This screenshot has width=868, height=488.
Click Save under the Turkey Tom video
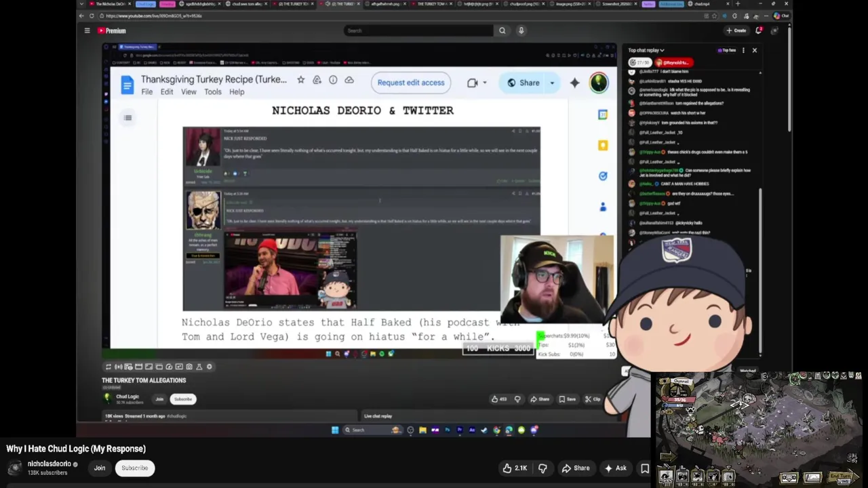click(x=567, y=399)
